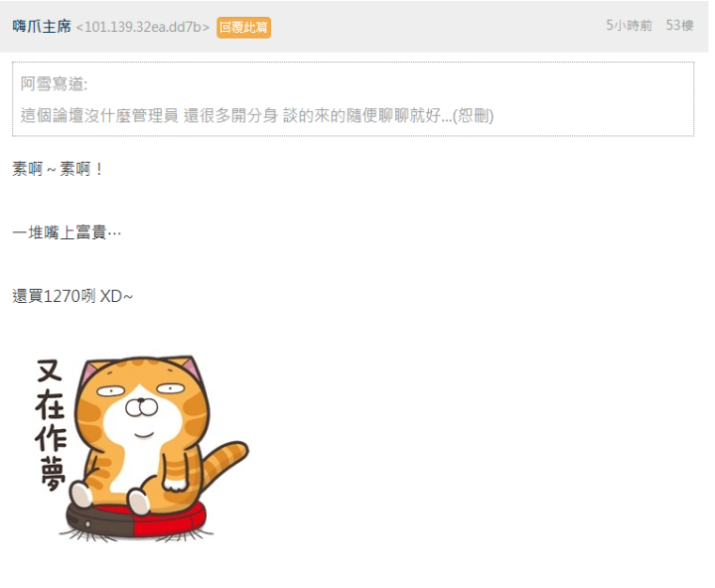Viewport: 715px width, 588px height.
Task: Open the orange cat sticker image
Action: point(141,448)
